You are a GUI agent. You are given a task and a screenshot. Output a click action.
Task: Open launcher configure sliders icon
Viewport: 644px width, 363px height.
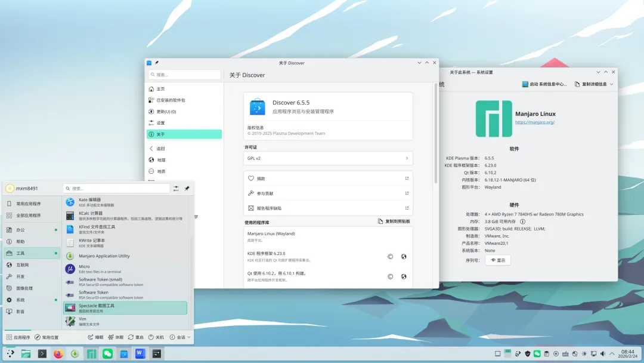pyautogui.click(x=176, y=188)
